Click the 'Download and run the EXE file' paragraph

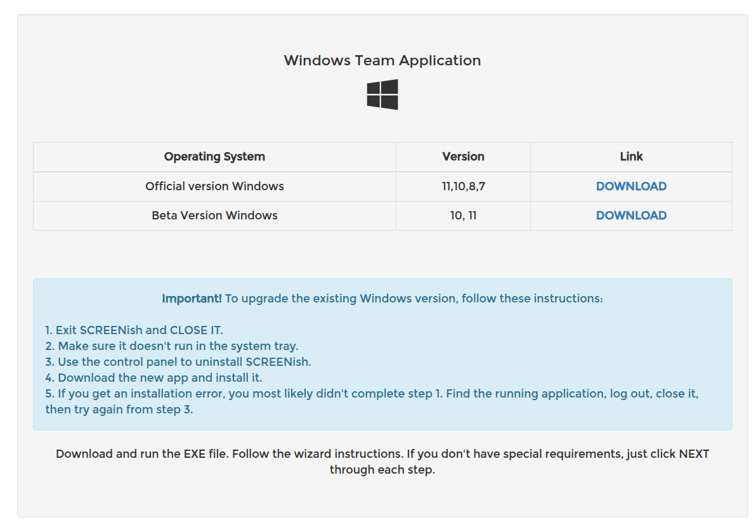tap(382, 462)
